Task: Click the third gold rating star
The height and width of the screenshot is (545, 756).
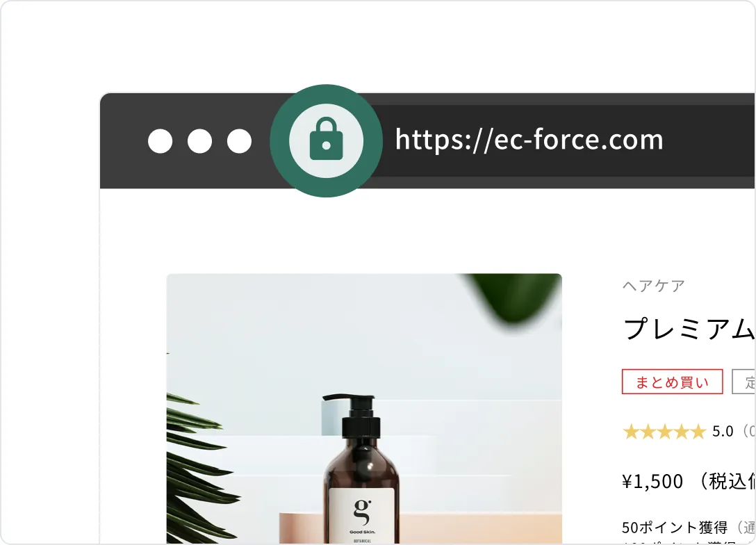Action: tap(664, 432)
